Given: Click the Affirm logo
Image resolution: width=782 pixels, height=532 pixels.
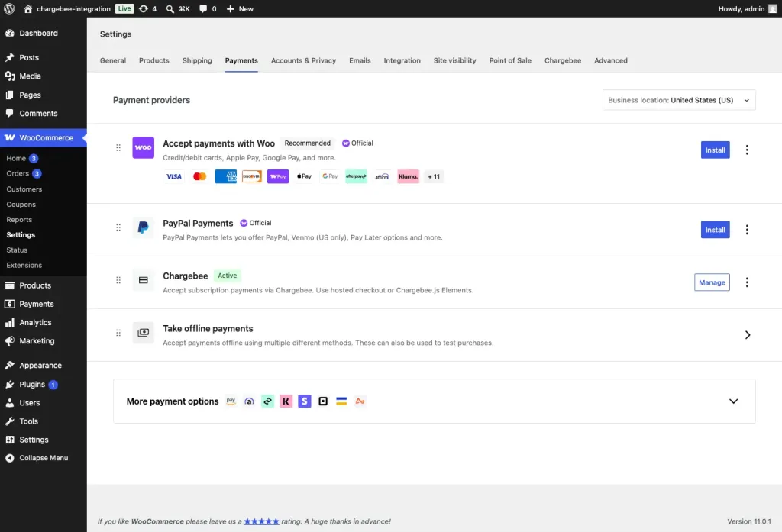Looking at the screenshot, I should click(x=382, y=176).
